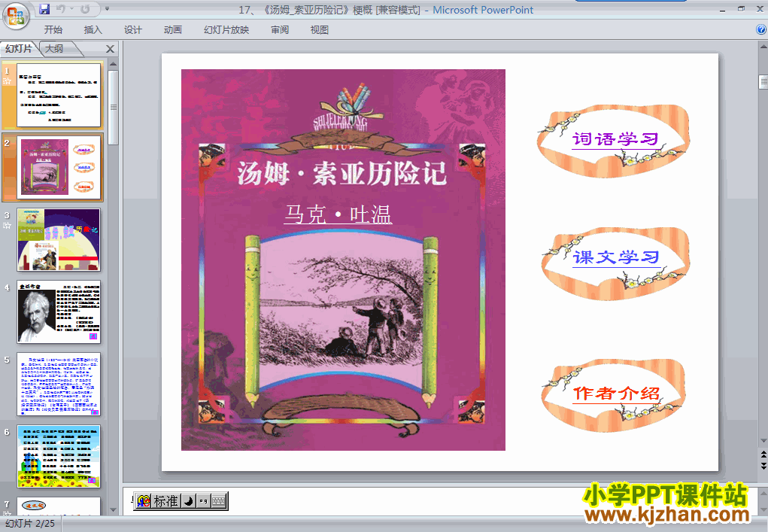
Task: Click animation star icon beside slide 1
Action: (7, 81)
